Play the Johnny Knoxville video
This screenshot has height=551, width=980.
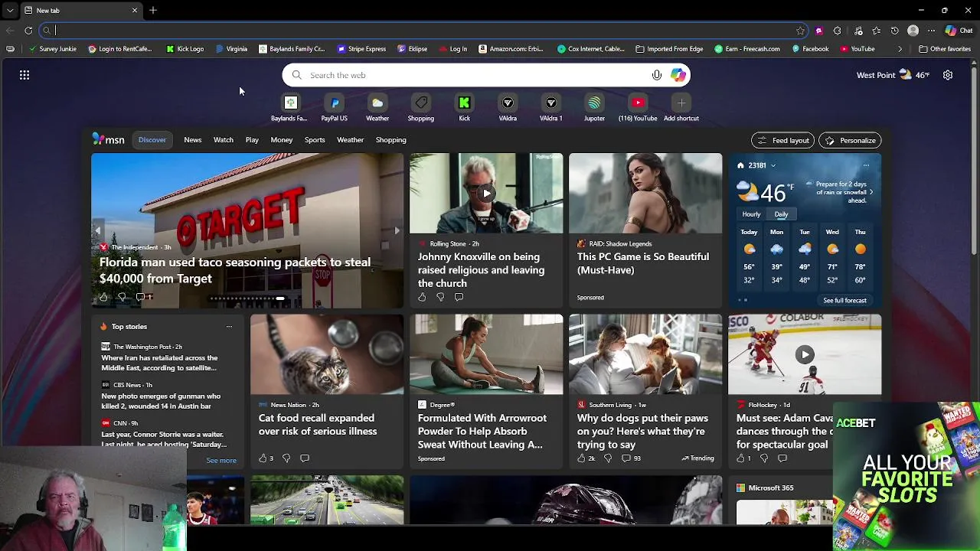tap(485, 193)
